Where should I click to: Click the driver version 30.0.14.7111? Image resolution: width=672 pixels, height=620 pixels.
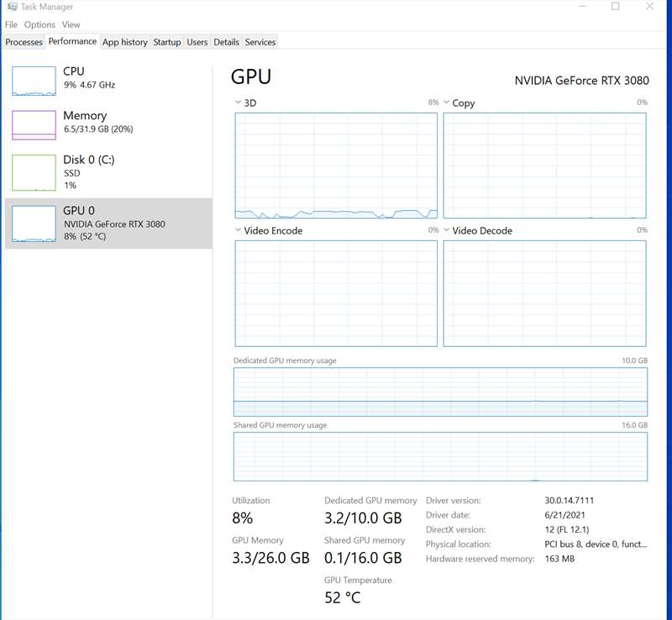[570, 501]
